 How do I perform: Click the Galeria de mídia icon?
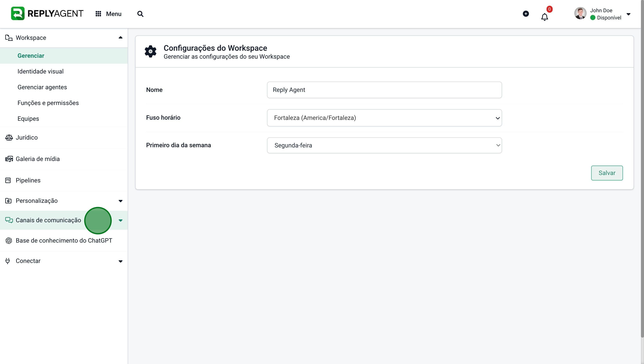(x=9, y=159)
